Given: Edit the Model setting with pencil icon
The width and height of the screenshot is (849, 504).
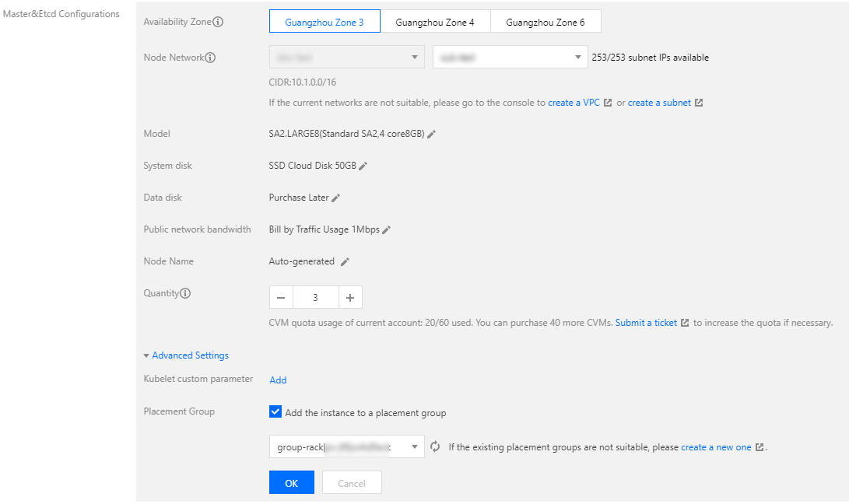Looking at the screenshot, I should (432, 134).
